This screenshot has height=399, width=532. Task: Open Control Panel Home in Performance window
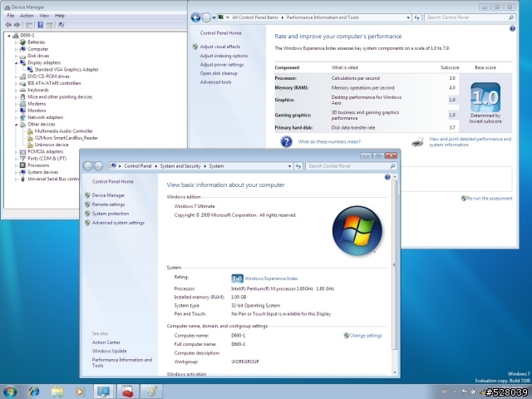click(220, 33)
